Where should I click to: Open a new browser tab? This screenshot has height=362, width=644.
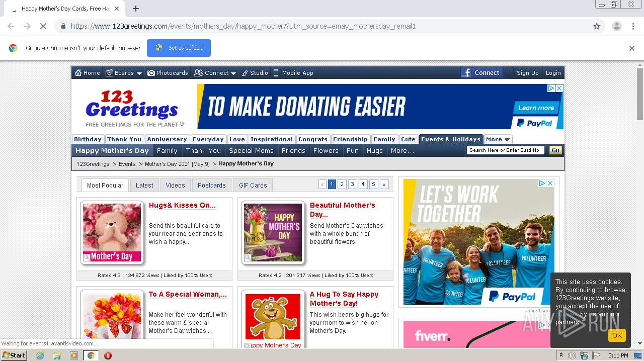(x=136, y=9)
